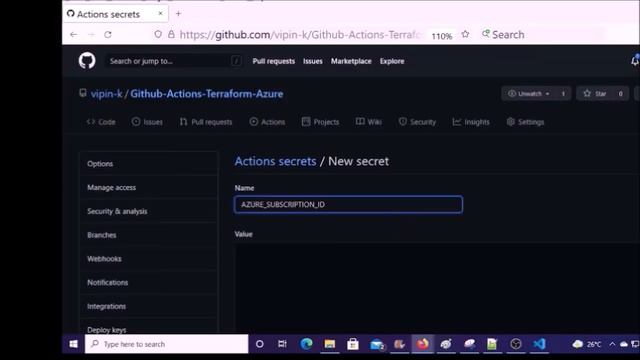
Task: Switch to the Projects tab
Action: [x=320, y=122]
